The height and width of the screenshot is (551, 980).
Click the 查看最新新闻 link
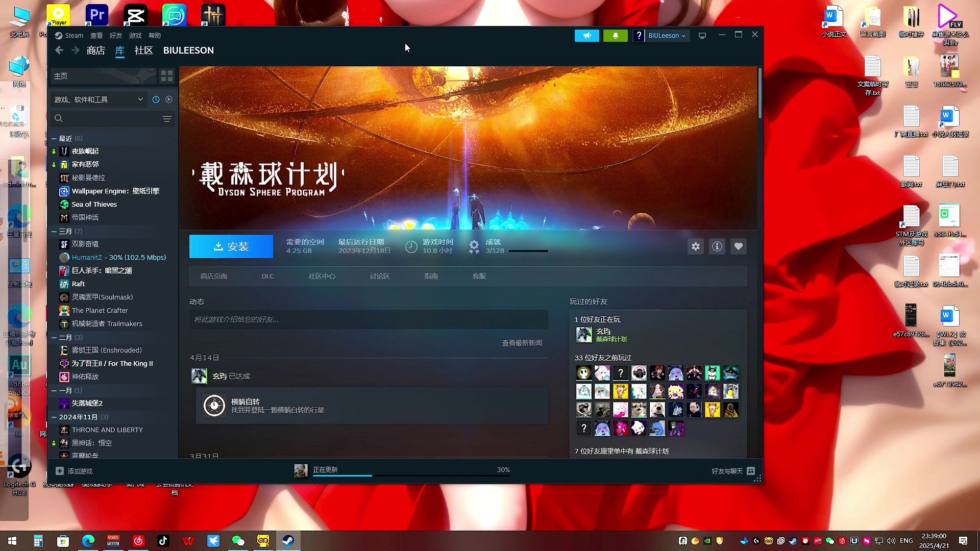coord(522,343)
